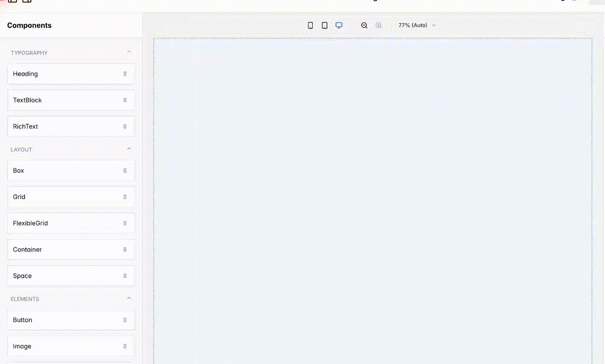This screenshot has width=605, height=364.
Task: Select the Box component
Action: (63, 170)
